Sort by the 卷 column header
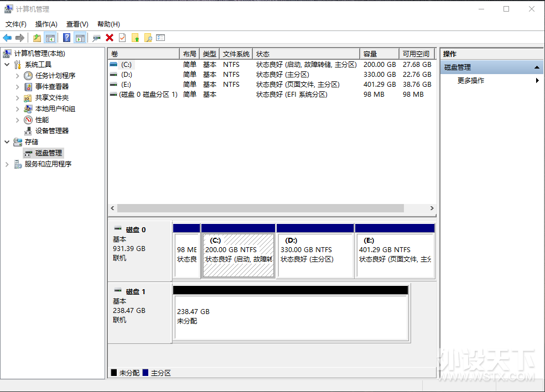Viewport: 545px width, 392px height. (143, 54)
